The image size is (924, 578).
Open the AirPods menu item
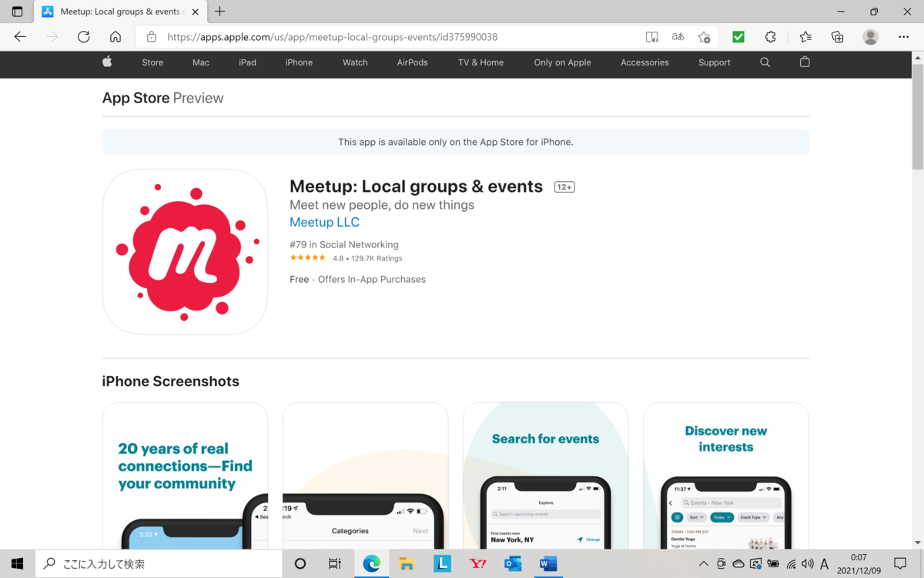point(413,62)
